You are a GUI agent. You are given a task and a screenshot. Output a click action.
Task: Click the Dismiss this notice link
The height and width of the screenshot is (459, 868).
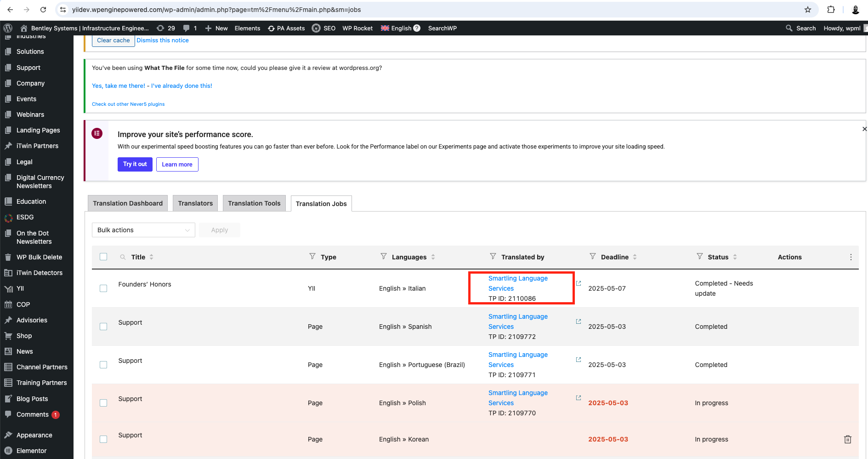click(163, 40)
